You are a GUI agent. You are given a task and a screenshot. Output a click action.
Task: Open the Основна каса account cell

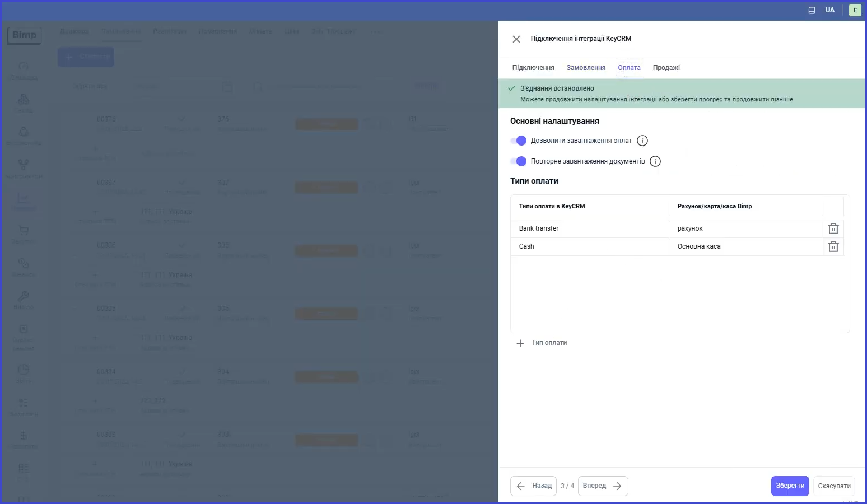tap(745, 246)
